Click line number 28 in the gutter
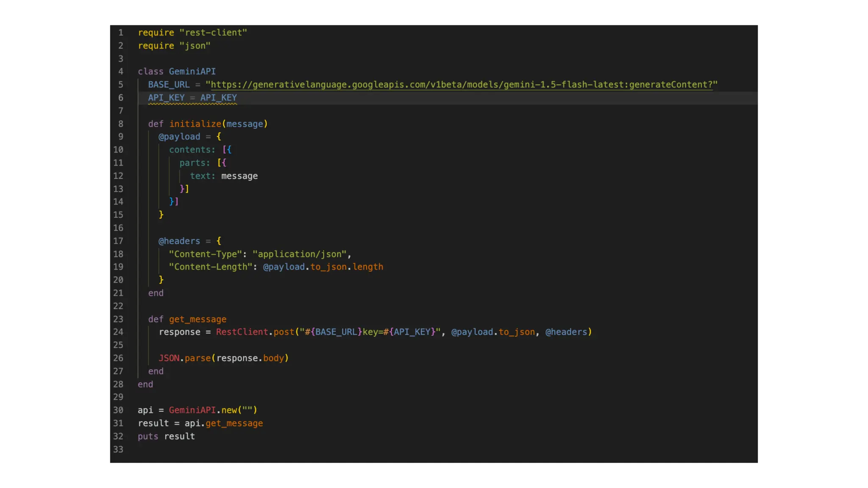This screenshot has width=868, height=488. (x=118, y=385)
